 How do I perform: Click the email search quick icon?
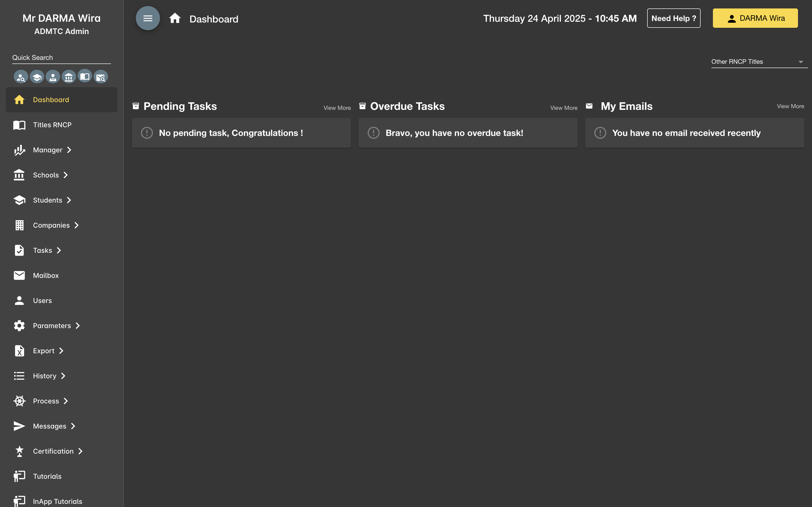[x=101, y=77]
